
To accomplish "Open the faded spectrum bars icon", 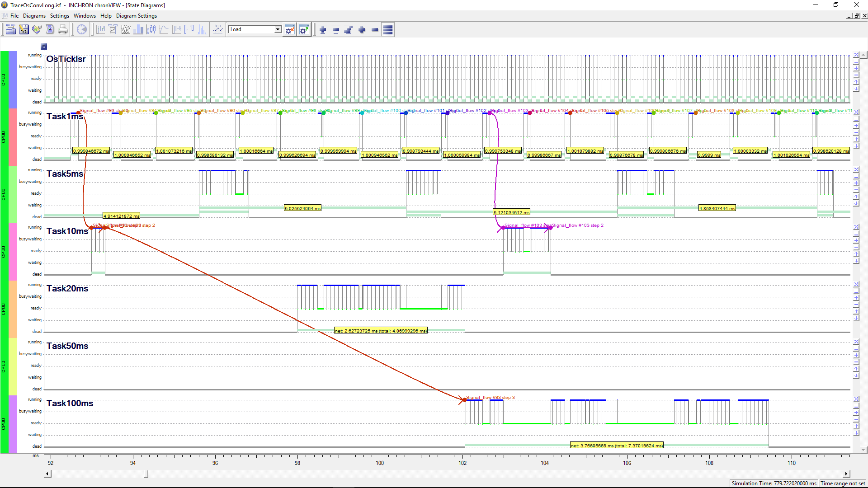I will tap(202, 30).
